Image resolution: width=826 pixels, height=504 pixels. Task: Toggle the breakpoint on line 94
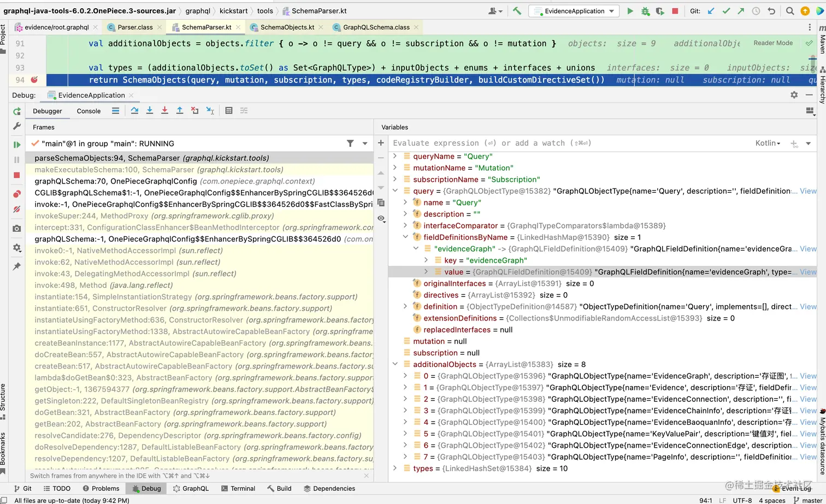[x=34, y=80]
